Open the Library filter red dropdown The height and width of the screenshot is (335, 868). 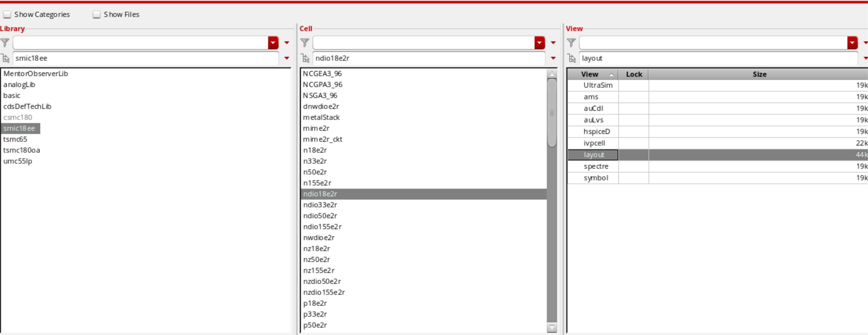(x=273, y=43)
